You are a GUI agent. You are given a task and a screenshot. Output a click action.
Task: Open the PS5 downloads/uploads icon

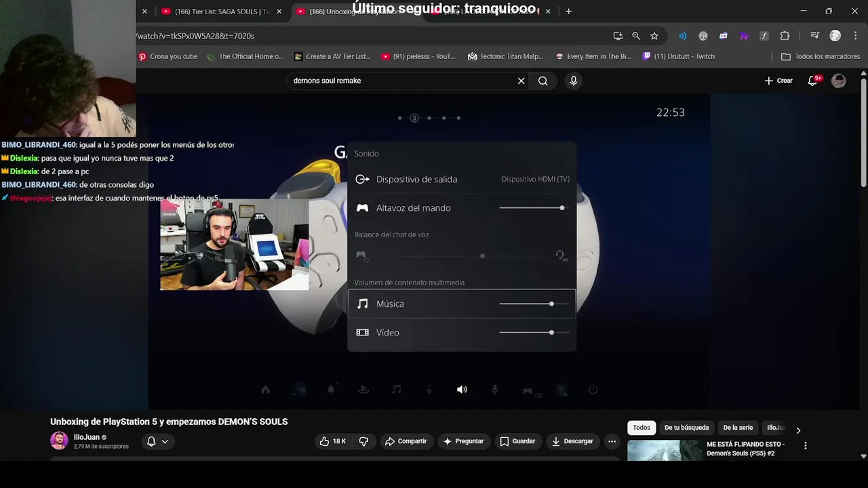pos(429,390)
